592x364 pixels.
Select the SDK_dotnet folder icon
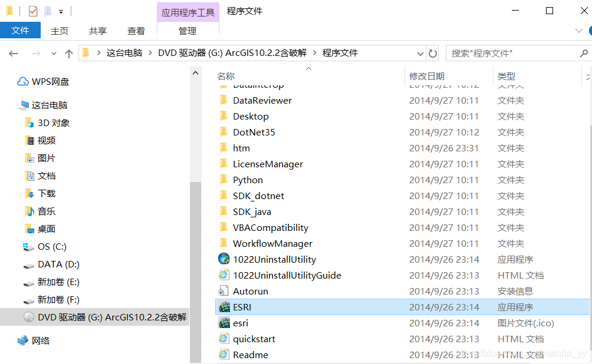click(x=223, y=196)
